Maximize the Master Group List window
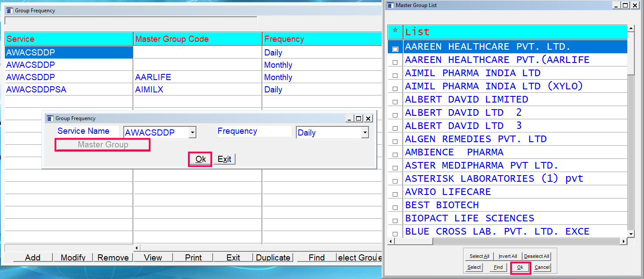Image resolution: width=644 pixels, height=279 pixels. (626, 5)
